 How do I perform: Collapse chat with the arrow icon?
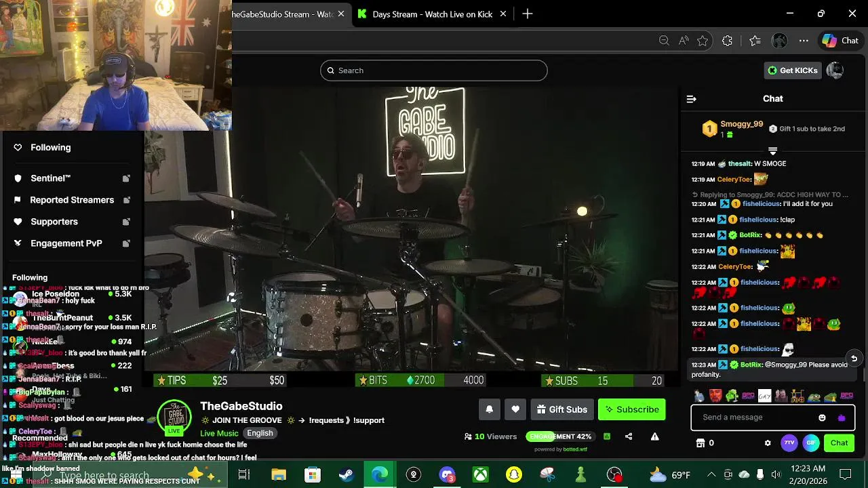point(692,99)
